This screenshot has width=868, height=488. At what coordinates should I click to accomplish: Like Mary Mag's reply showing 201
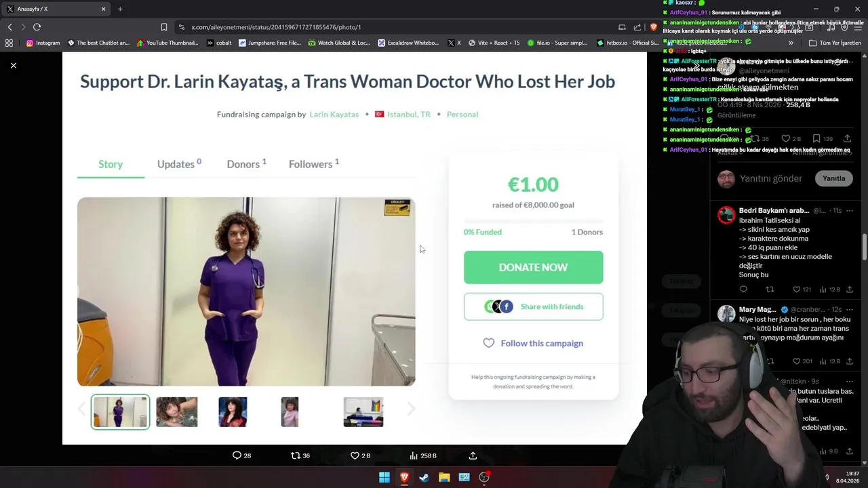point(802,361)
